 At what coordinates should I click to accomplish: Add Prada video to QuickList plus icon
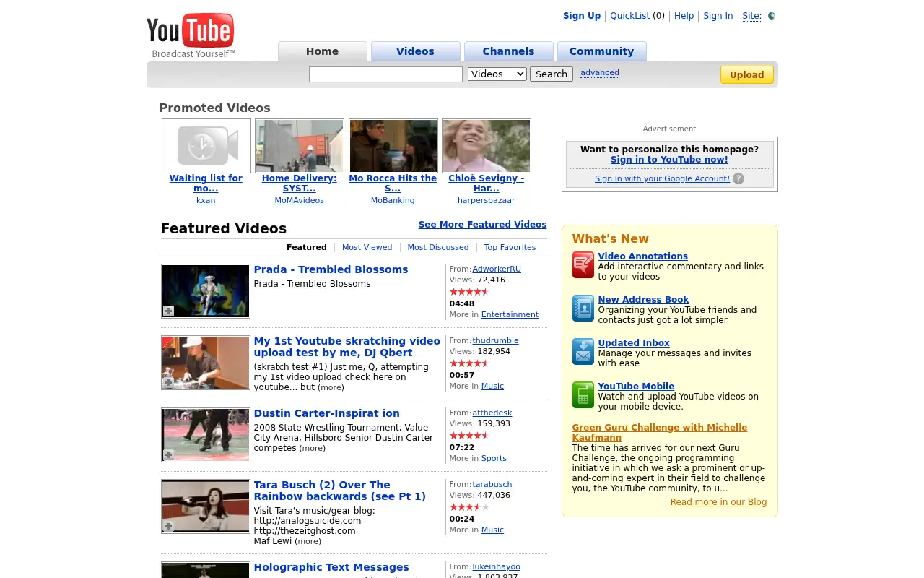168,311
